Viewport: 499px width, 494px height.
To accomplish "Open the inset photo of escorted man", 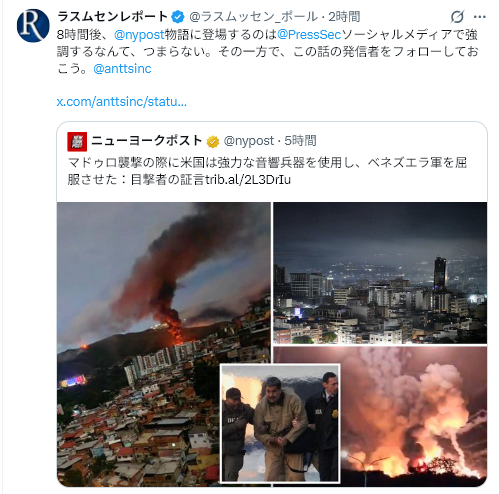I will coord(280,423).
